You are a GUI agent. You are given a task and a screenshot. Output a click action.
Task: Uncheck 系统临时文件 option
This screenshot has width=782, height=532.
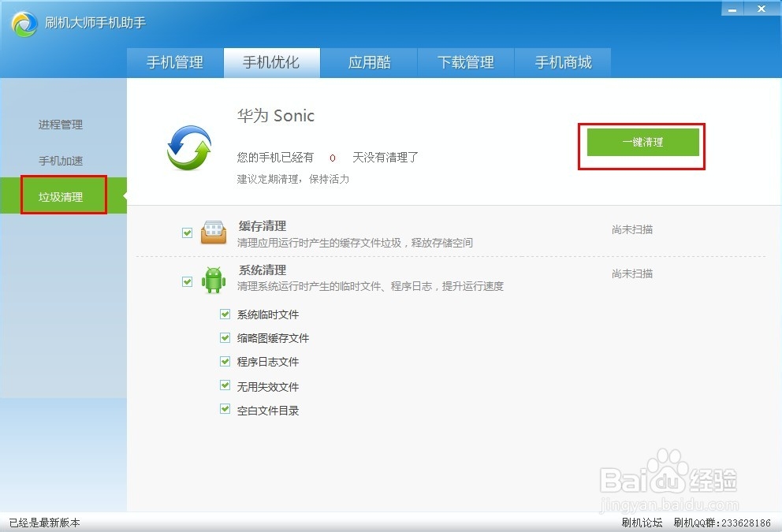(225, 314)
